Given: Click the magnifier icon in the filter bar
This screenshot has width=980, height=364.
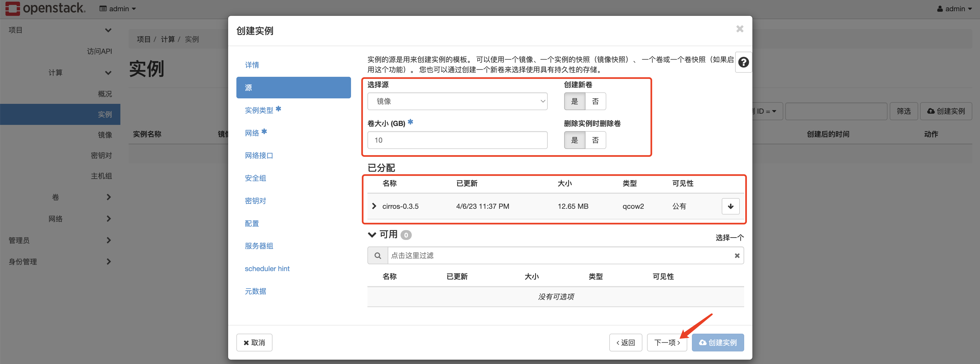Looking at the screenshot, I should pyautogui.click(x=377, y=255).
